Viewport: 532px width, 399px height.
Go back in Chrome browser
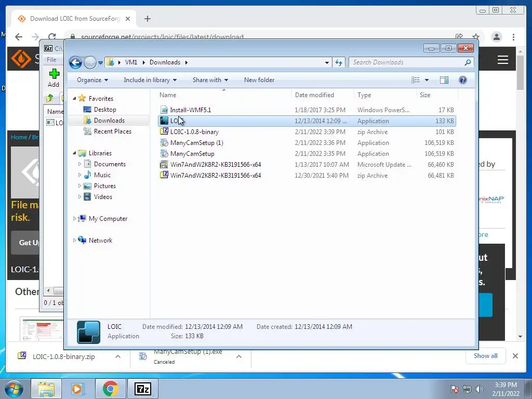click(19, 37)
